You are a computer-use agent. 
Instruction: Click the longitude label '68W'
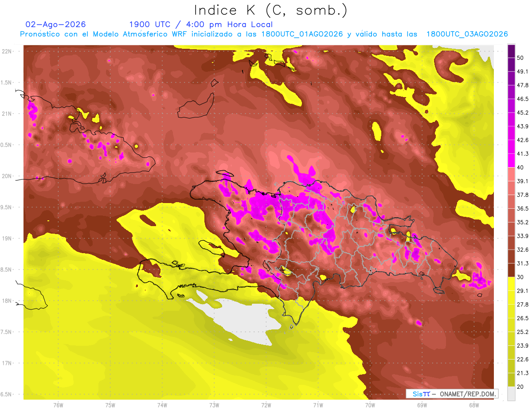coord(474,405)
